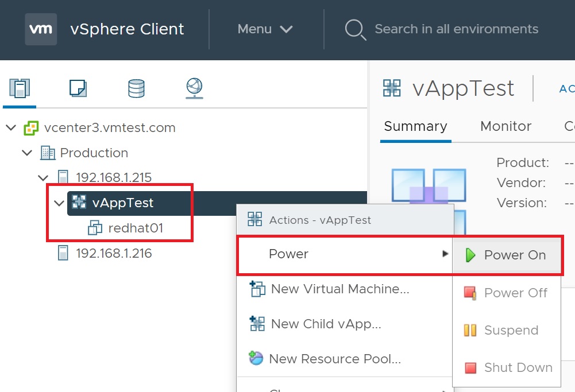Select vAppTest in the inventory tree
The width and height of the screenshot is (575, 392).
(122, 203)
